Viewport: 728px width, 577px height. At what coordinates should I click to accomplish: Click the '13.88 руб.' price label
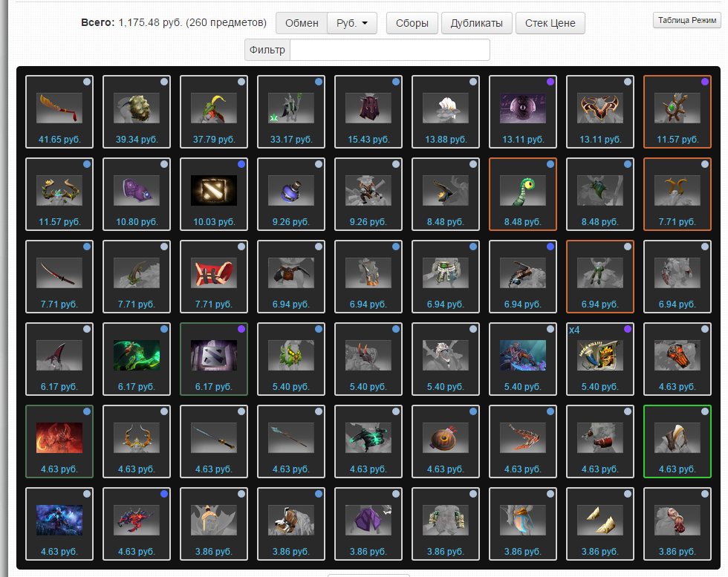(x=446, y=140)
